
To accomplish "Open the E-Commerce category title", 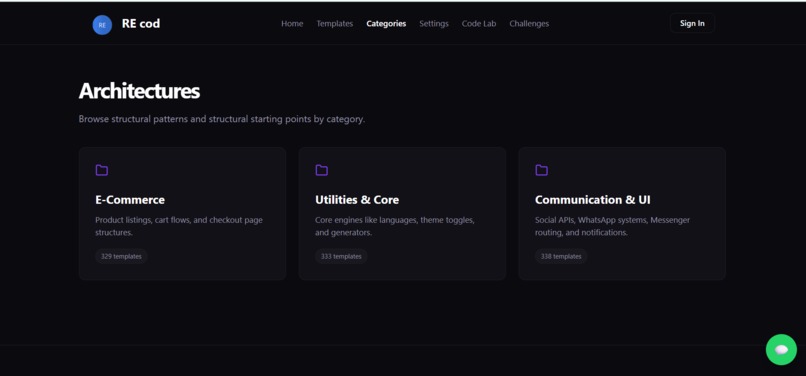I will coord(130,200).
